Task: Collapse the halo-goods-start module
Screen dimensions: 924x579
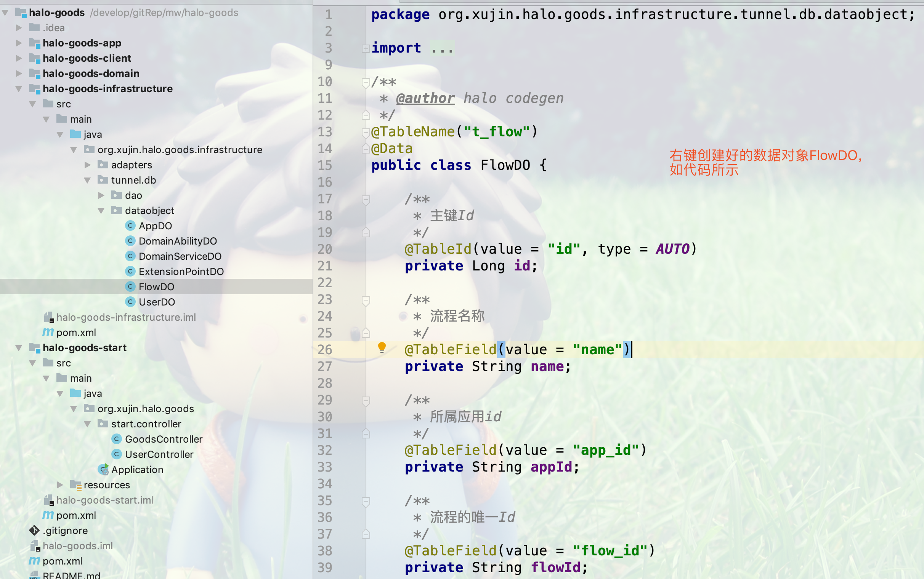Action: coord(19,348)
